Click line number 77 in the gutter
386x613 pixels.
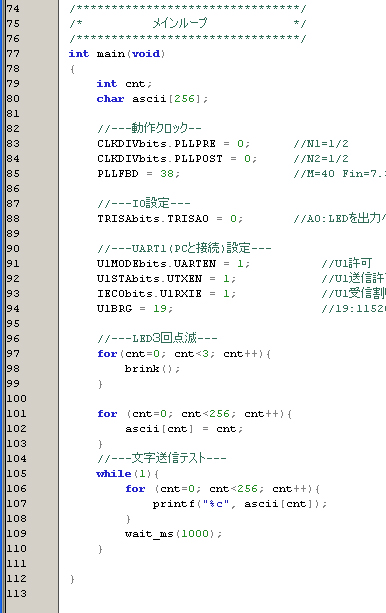(13, 54)
